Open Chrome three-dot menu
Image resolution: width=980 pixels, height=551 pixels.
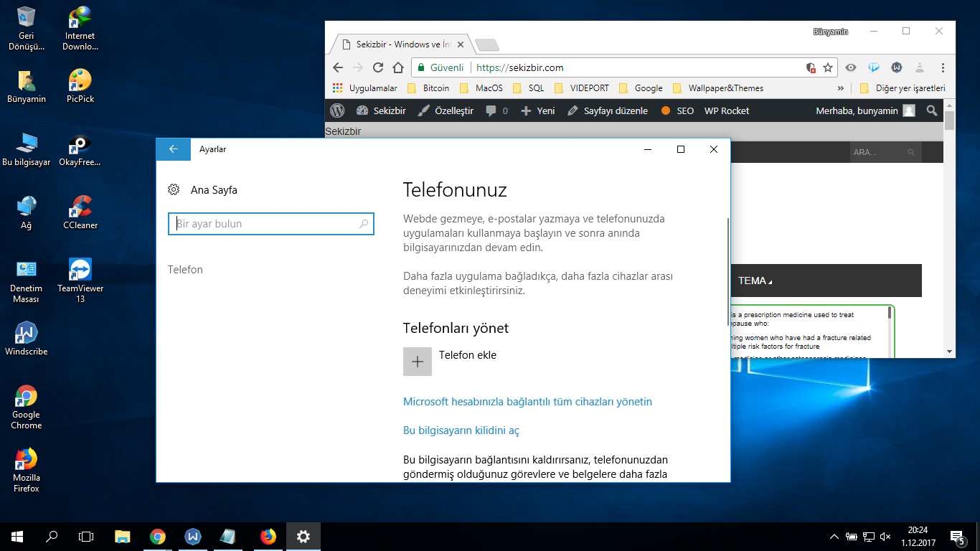click(943, 67)
